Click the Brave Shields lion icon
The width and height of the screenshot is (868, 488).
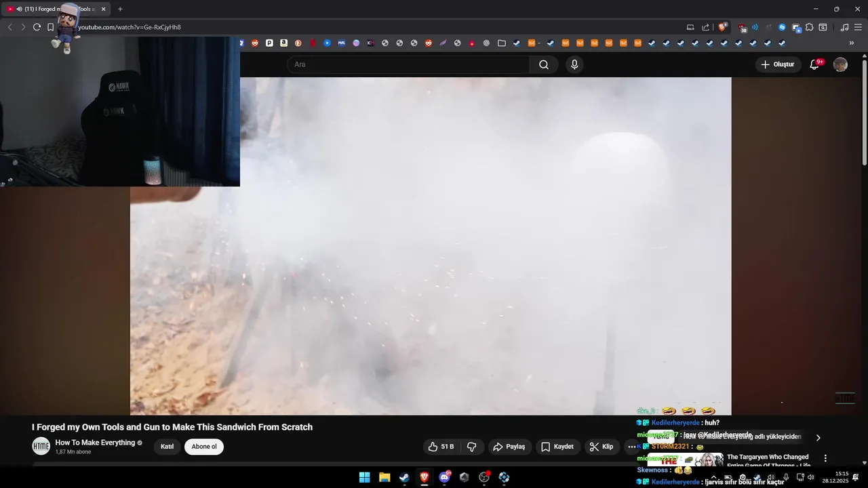723,27
